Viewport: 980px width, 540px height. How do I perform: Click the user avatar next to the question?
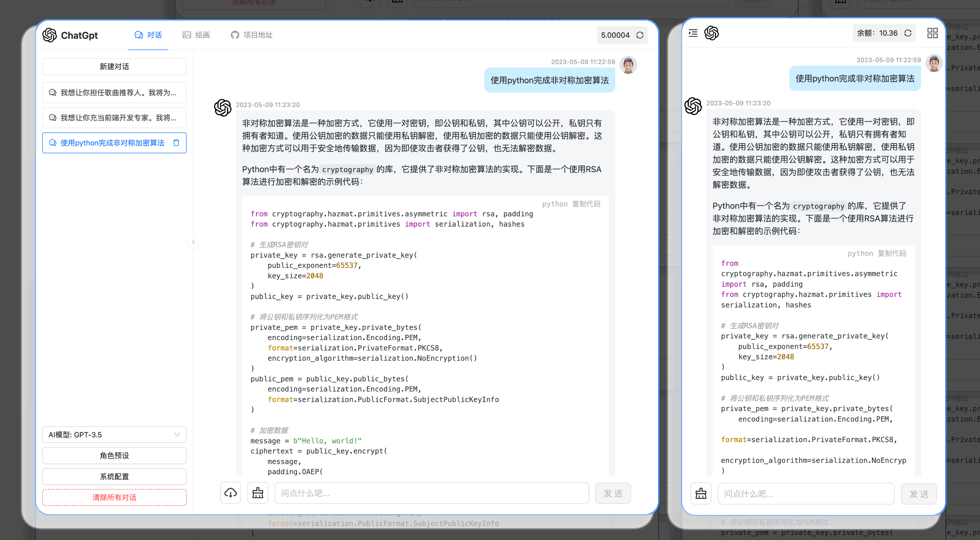click(628, 65)
